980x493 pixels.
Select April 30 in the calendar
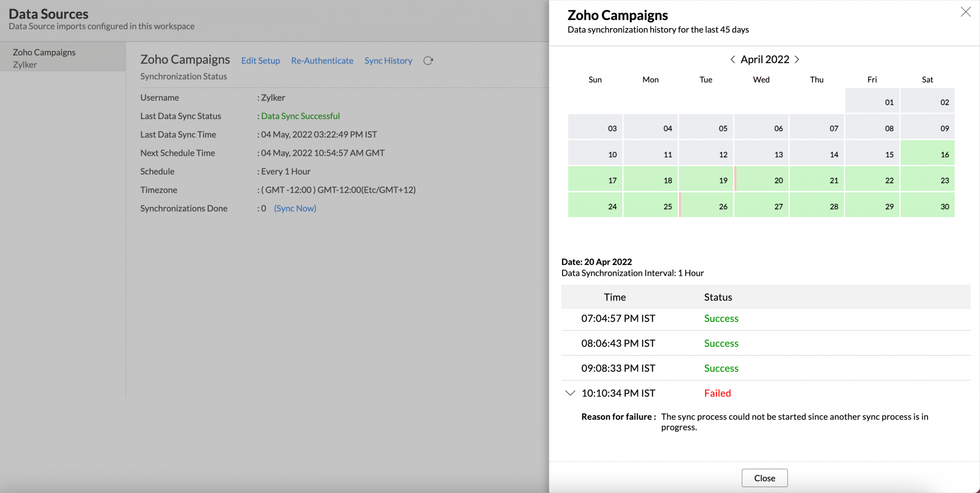tap(928, 206)
